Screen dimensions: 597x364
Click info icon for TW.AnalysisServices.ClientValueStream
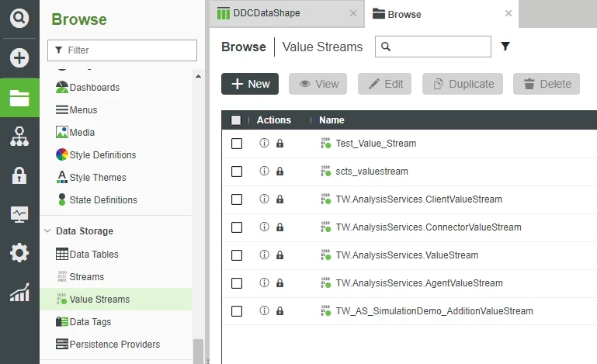coord(264,199)
